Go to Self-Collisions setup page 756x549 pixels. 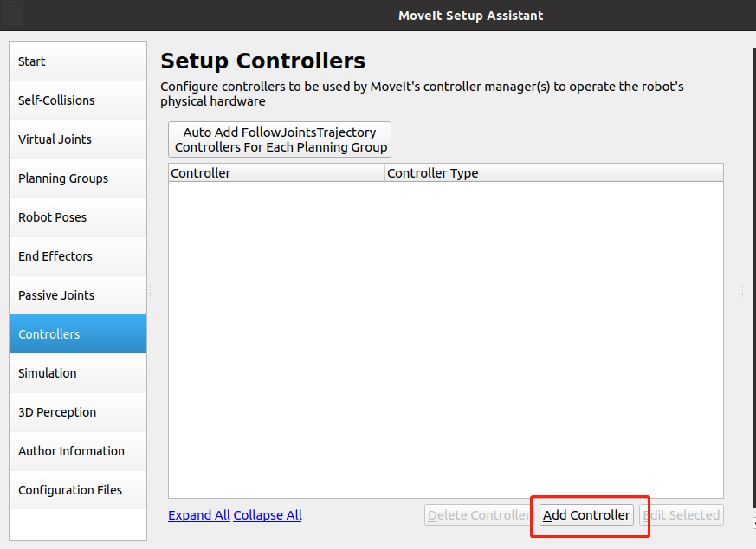(x=77, y=100)
